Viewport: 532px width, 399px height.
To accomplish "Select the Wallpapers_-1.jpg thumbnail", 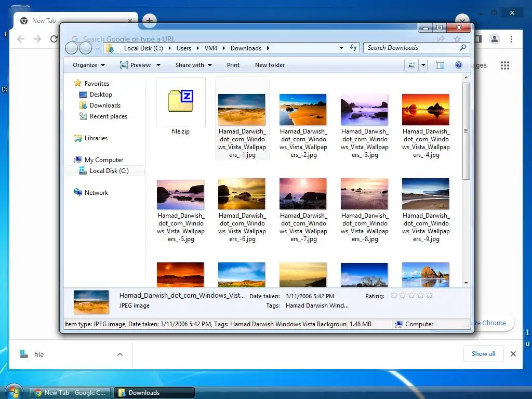I will tap(242, 110).
